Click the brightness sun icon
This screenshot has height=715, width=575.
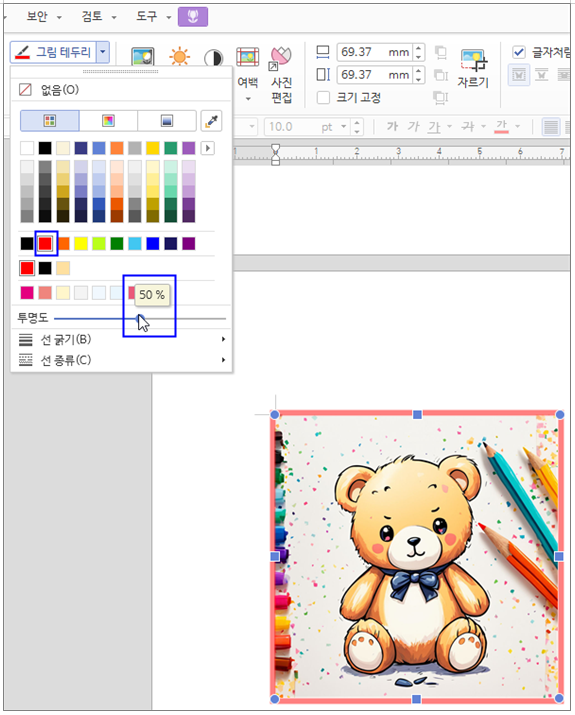coord(179,57)
